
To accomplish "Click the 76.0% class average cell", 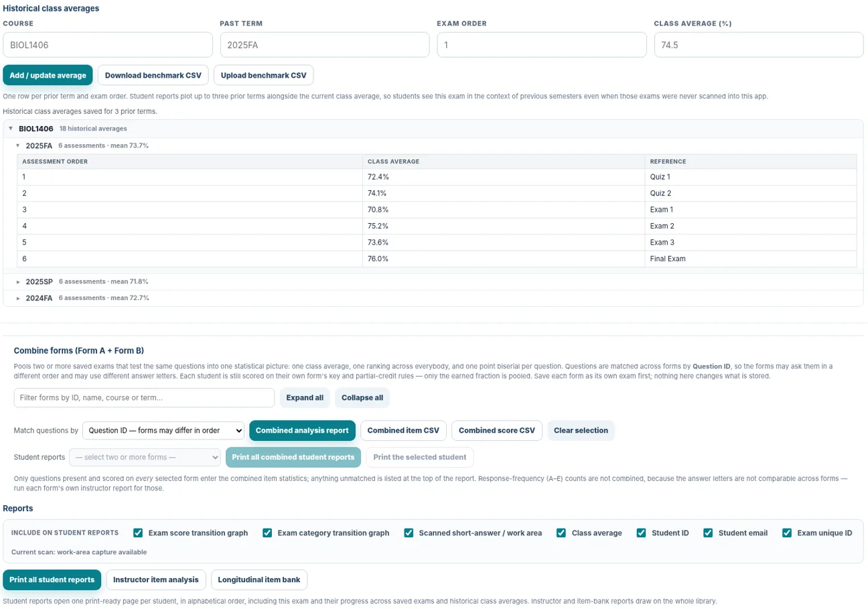I will coord(504,259).
